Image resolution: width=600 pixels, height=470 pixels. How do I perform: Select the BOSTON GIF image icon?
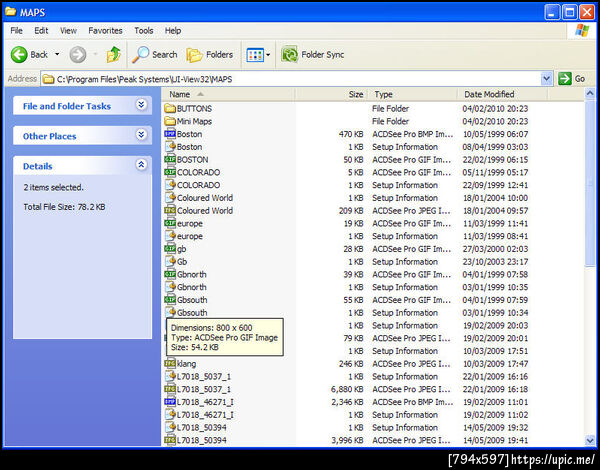(x=170, y=159)
